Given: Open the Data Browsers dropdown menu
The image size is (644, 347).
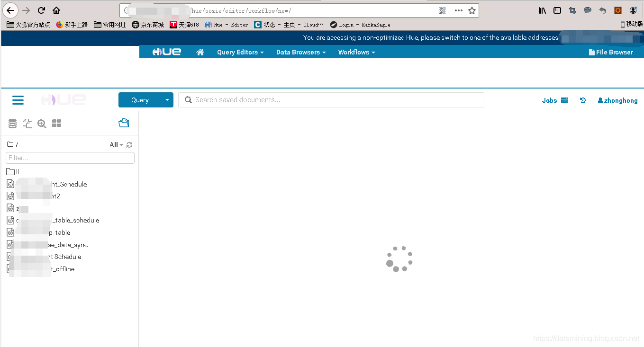Looking at the screenshot, I should [301, 52].
